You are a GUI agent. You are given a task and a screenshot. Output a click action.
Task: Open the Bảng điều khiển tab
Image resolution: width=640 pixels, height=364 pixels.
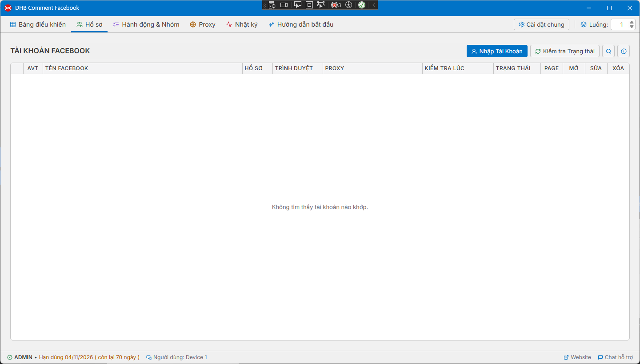coord(38,24)
